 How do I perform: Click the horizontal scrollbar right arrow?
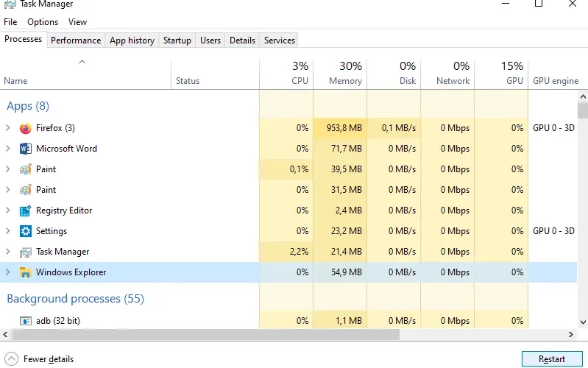[571, 334]
